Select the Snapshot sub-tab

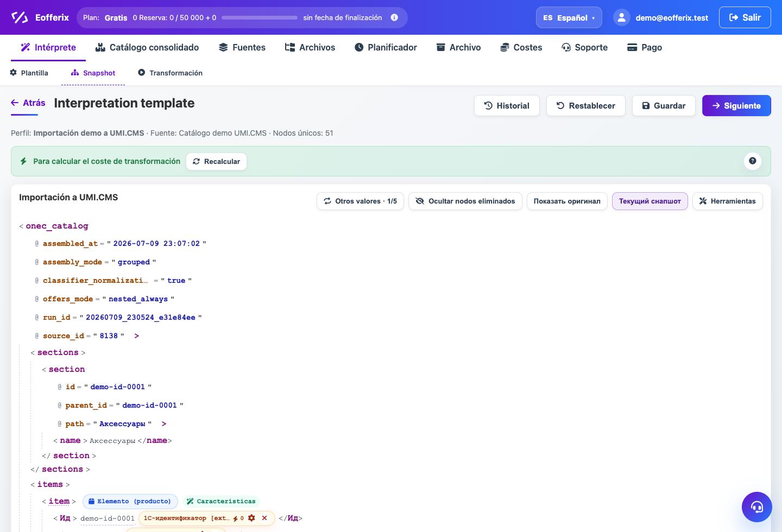point(93,73)
